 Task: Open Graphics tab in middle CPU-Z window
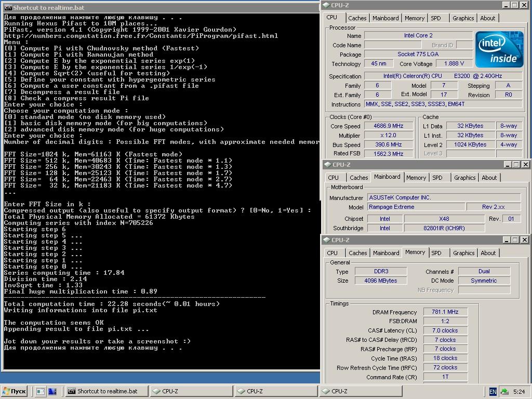(x=465, y=178)
